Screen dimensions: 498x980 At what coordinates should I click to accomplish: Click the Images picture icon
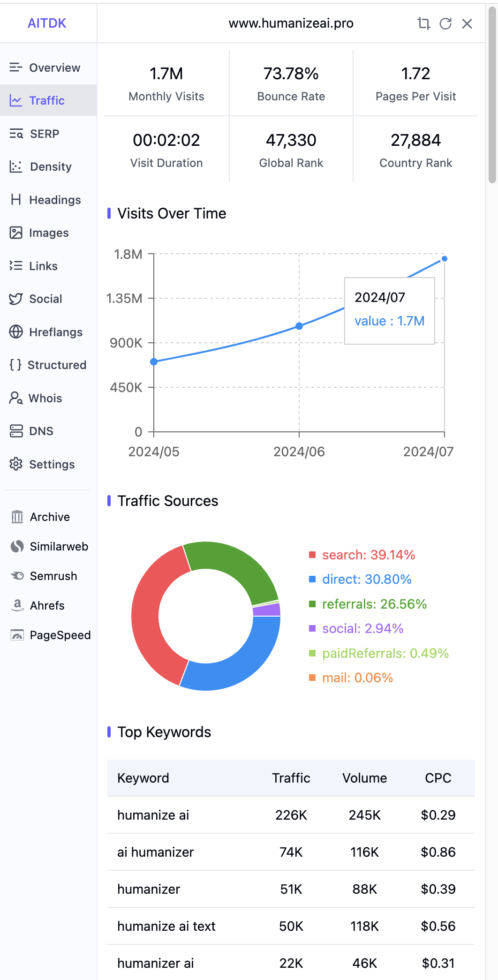pos(16,233)
